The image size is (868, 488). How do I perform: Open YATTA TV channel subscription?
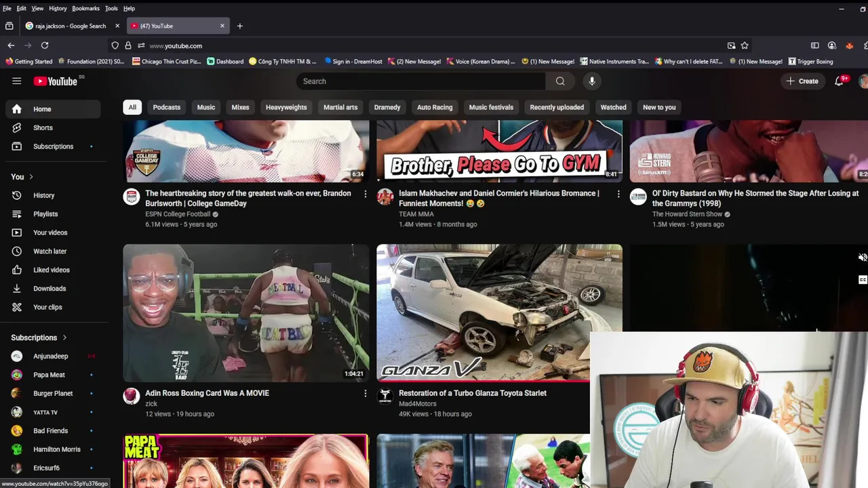click(x=53, y=412)
